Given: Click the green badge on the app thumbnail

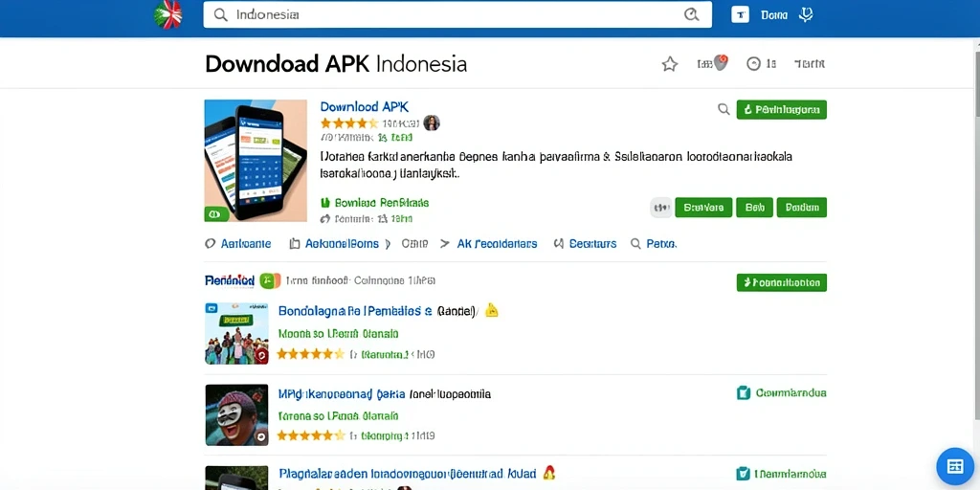Looking at the screenshot, I should coord(215,214).
